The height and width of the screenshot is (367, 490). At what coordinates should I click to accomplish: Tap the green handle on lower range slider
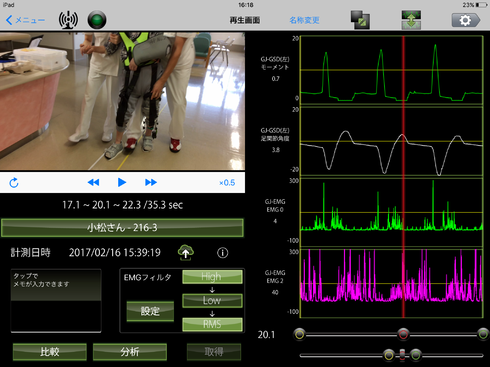point(415,355)
